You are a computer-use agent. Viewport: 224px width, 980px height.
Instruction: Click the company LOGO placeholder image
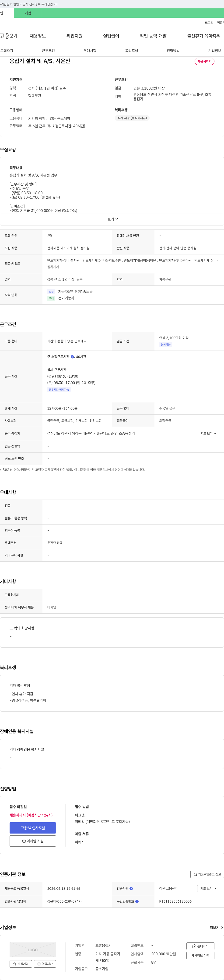(33, 950)
